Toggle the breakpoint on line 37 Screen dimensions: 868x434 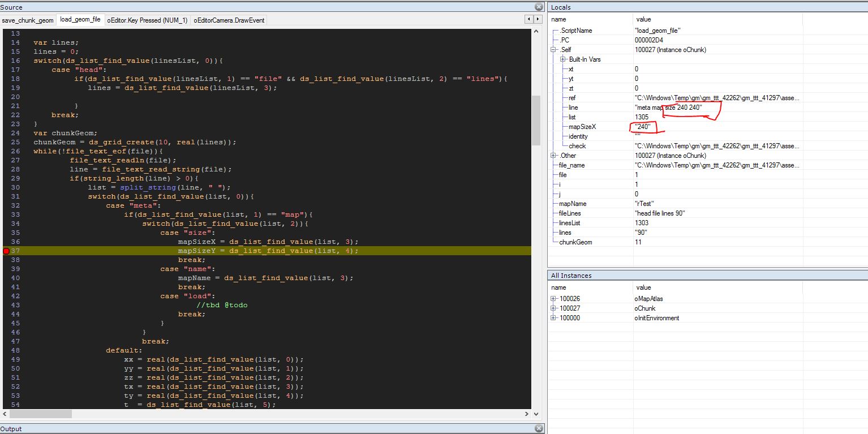pos(6,251)
